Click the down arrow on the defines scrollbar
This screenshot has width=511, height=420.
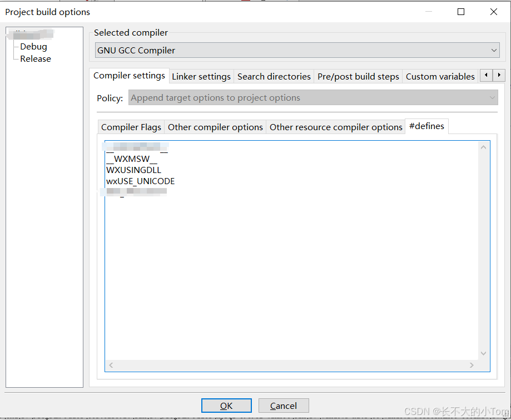pyautogui.click(x=483, y=352)
